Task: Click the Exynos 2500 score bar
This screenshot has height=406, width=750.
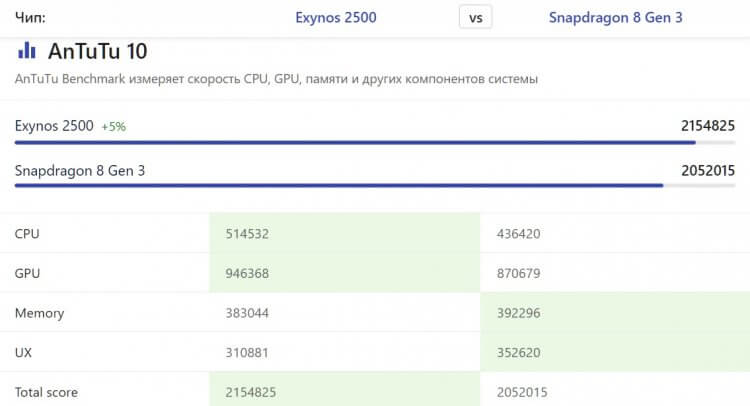Action: [x=375, y=143]
